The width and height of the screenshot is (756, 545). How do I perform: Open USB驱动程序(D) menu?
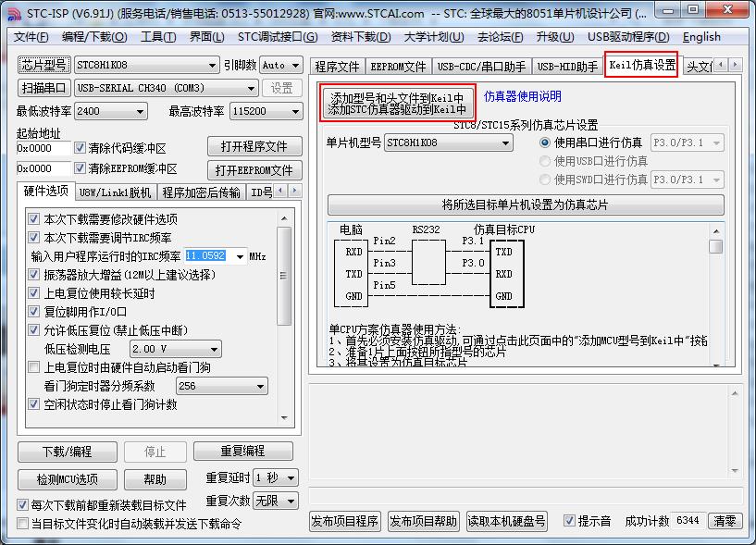[x=628, y=37]
